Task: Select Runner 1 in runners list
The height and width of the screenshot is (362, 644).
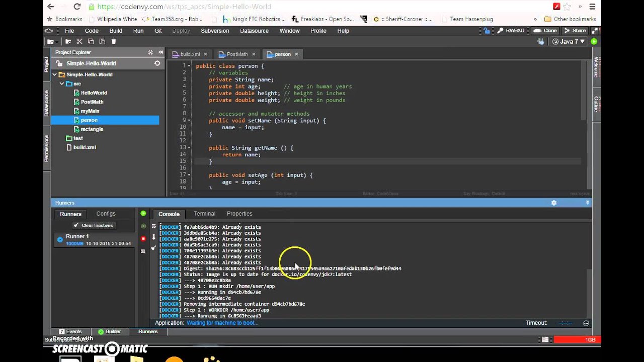Action: pyautogui.click(x=94, y=240)
